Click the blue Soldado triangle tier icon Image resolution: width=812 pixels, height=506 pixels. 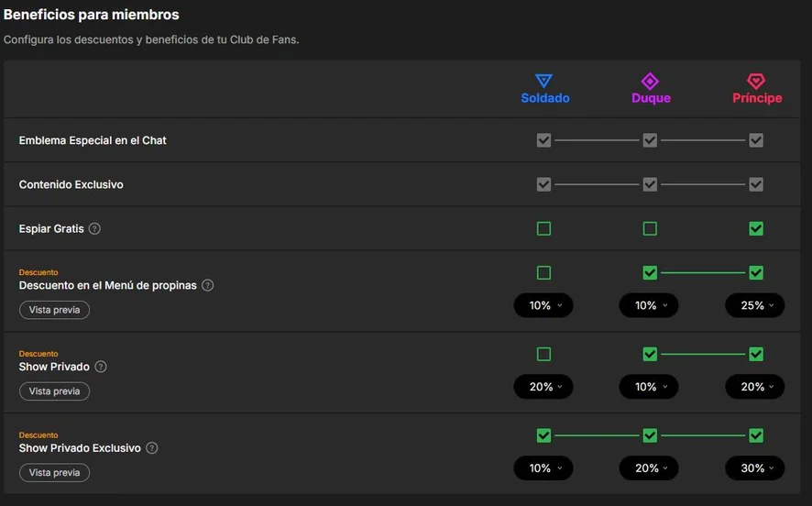tap(543, 81)
